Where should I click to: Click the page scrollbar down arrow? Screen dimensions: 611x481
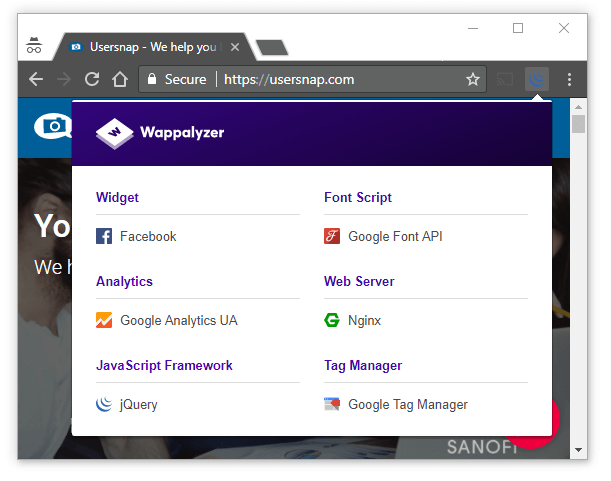pyautogui.click(x=579, y=449)
